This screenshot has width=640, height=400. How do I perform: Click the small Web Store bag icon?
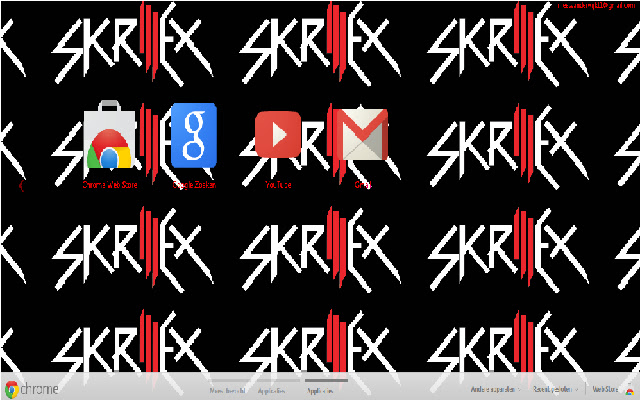pos(631,390)
